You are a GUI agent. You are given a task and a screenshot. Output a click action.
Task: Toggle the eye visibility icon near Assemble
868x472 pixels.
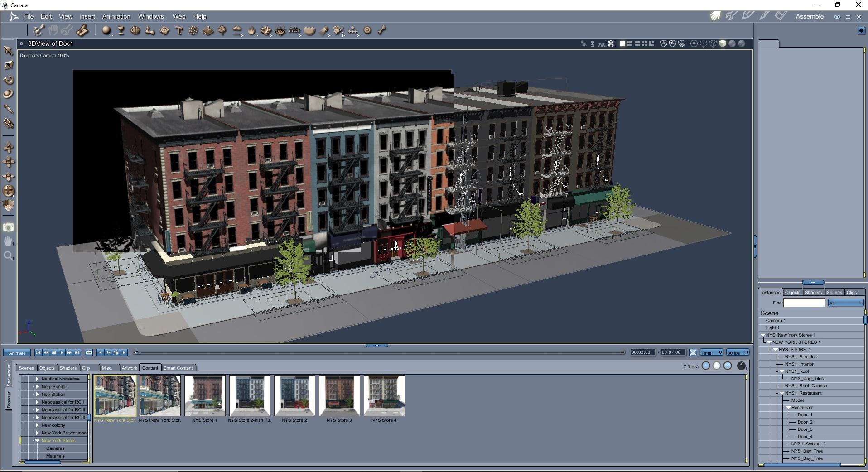click(837, 17)
